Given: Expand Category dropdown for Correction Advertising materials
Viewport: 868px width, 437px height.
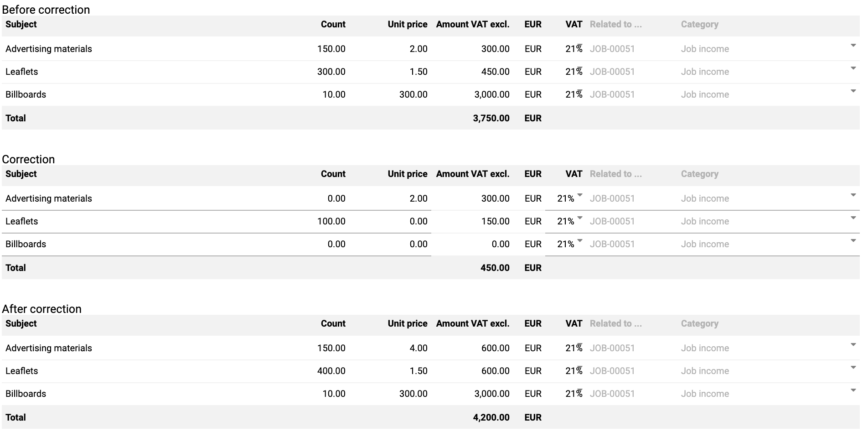Looking at the screenshot, I should (x=853, y=195).
